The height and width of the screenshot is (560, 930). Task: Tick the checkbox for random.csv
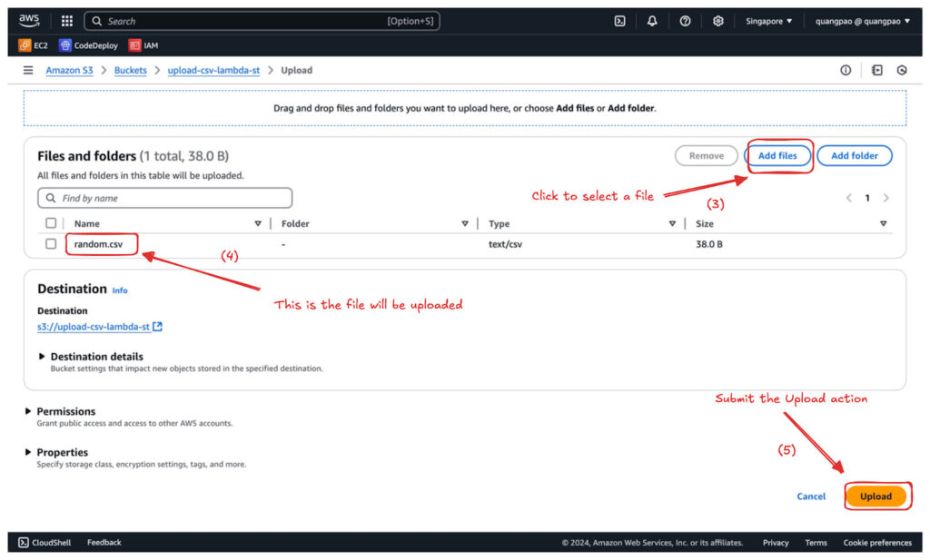tap(51, 243)
